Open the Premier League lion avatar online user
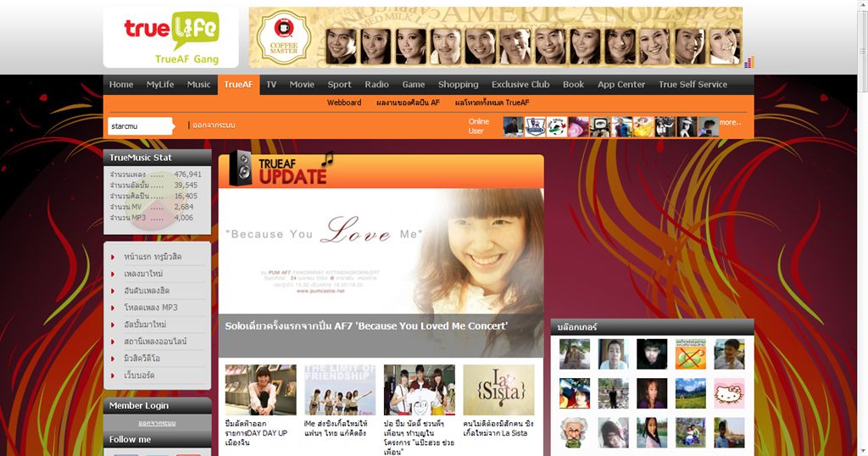 pos(536,127)
